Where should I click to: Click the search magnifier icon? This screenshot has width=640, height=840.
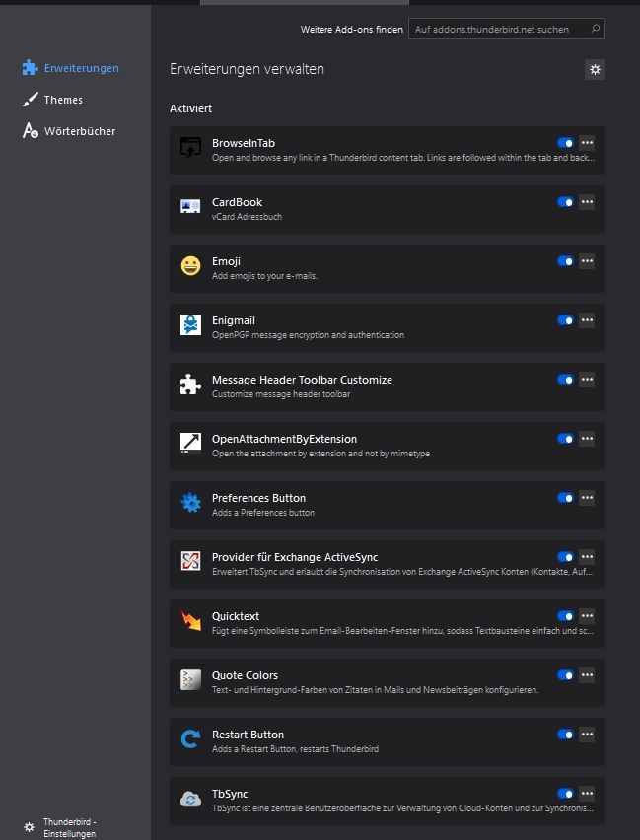594,30
